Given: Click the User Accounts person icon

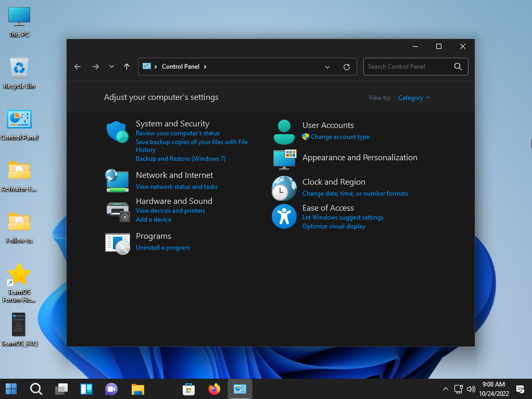Looking at the screenshot, I should (x=284, y=132).
